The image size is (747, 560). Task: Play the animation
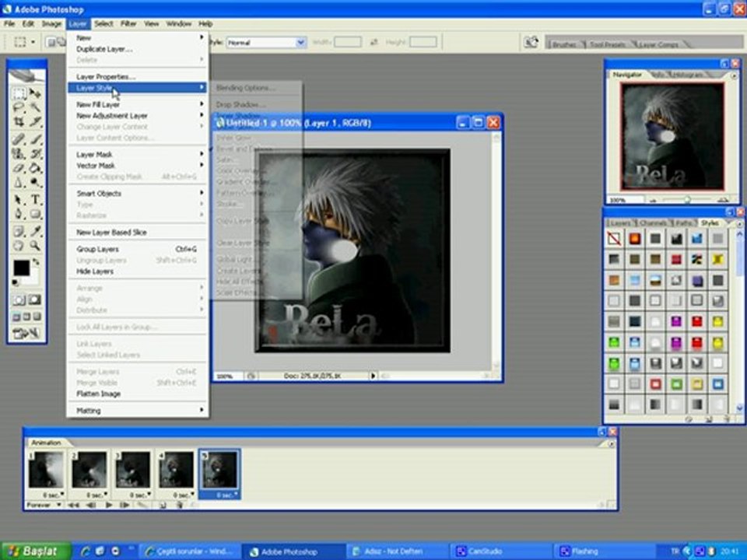(109, 505)
